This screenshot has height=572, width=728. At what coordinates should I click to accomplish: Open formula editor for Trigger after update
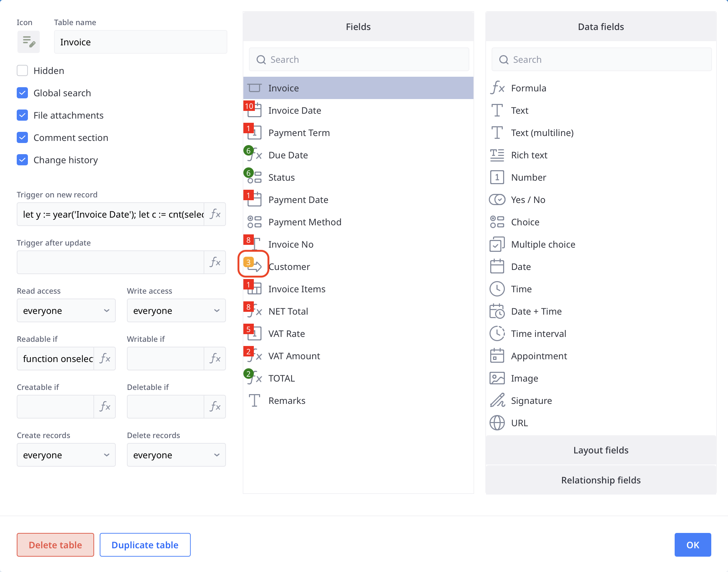click(x=215, y=262)
